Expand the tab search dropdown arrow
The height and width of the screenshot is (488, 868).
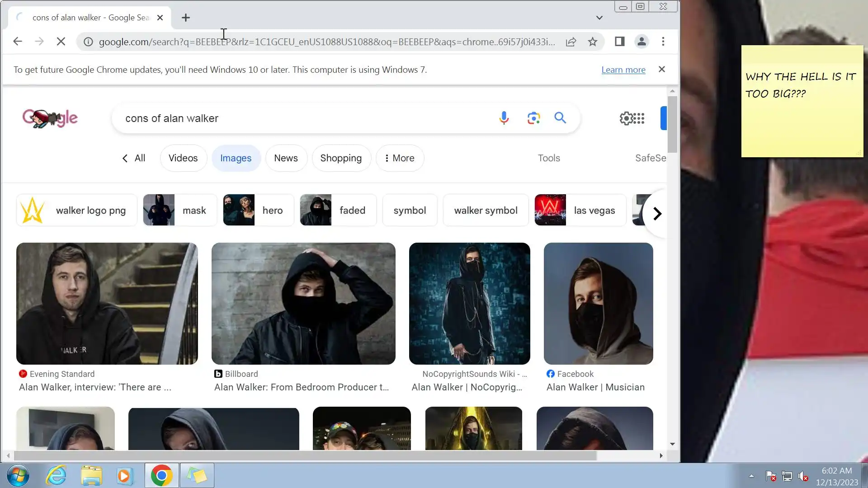tap(599, 18)
